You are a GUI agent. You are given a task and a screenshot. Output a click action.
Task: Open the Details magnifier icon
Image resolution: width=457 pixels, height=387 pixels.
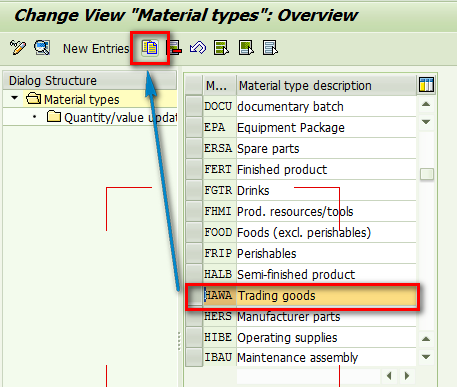[x=42, y=48]
